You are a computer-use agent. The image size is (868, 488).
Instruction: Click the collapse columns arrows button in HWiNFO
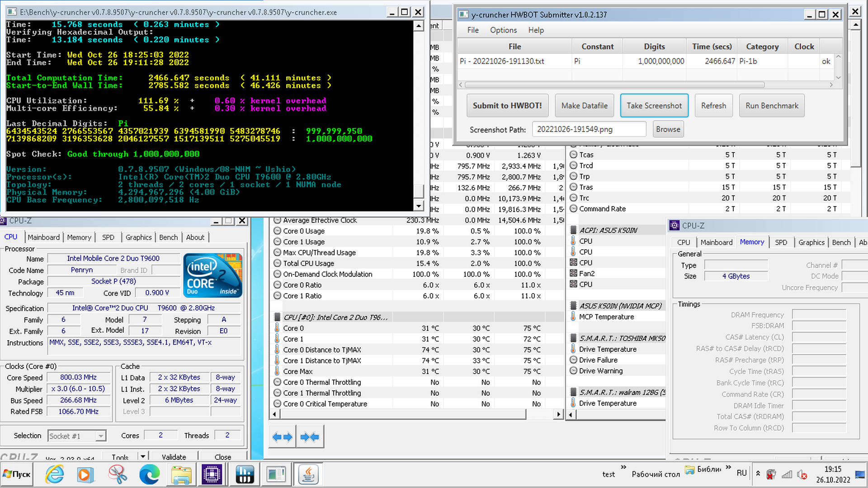click(x=310, y=437)
